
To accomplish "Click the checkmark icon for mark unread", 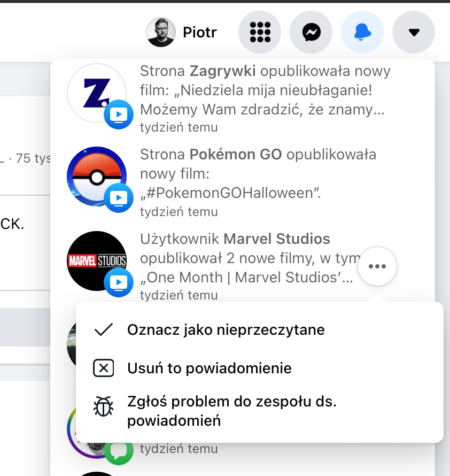I will click(x=104, y=330).
